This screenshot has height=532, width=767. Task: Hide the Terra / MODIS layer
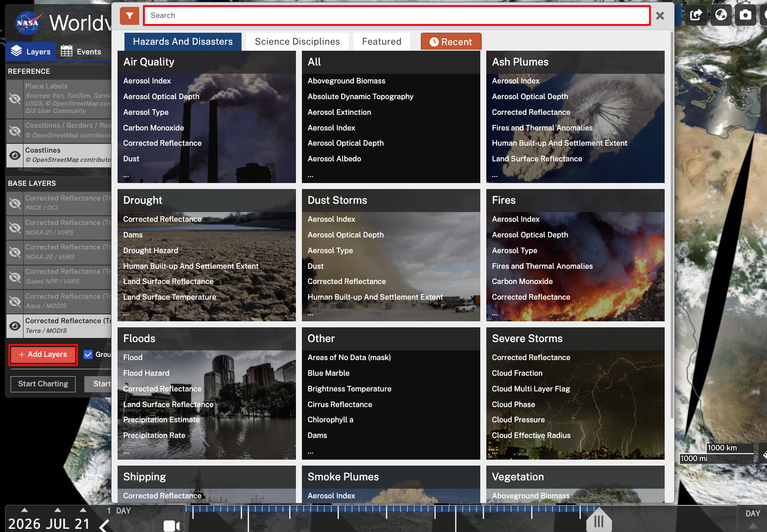pyautogui.click(x=15, y=326)
